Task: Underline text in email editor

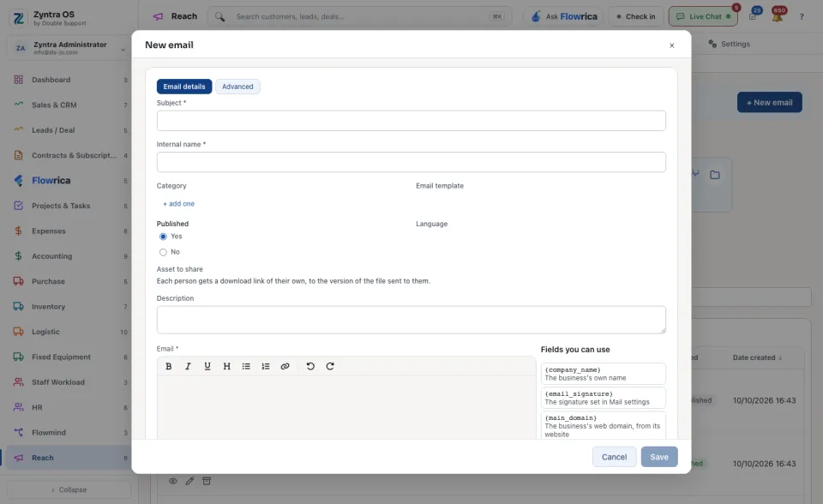Action: point(207,367)
